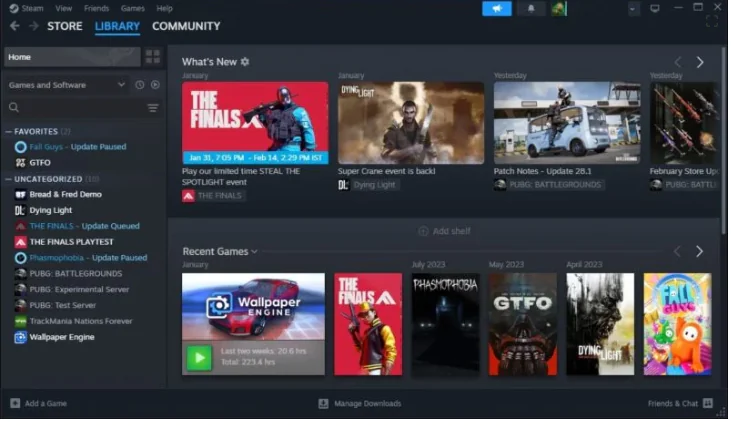
Task: Open THE FINALS Steal the Spotlight news
Action: point(255,123)
